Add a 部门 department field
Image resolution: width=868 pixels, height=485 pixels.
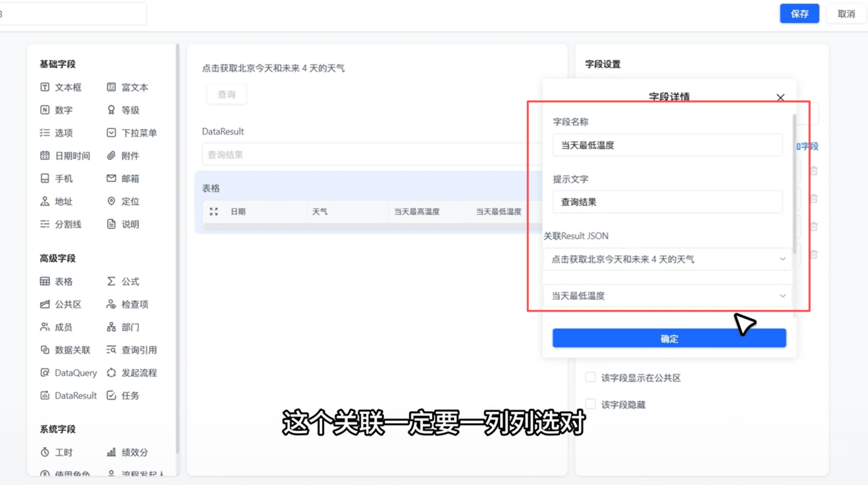coord(122,327)
